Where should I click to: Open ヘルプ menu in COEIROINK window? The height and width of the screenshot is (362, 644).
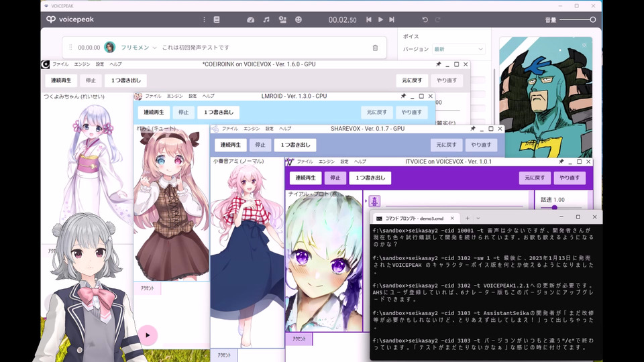pos(115,64)
